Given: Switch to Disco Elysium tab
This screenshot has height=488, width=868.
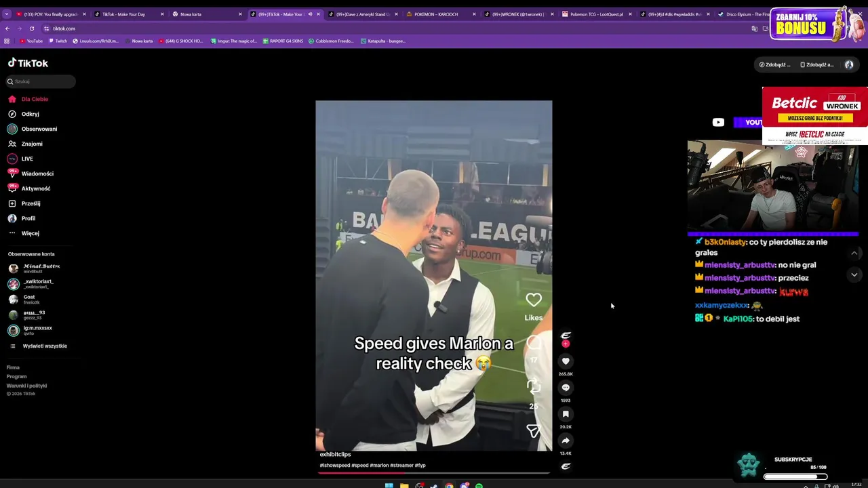Looking at the screenshot, I should 743,14.
